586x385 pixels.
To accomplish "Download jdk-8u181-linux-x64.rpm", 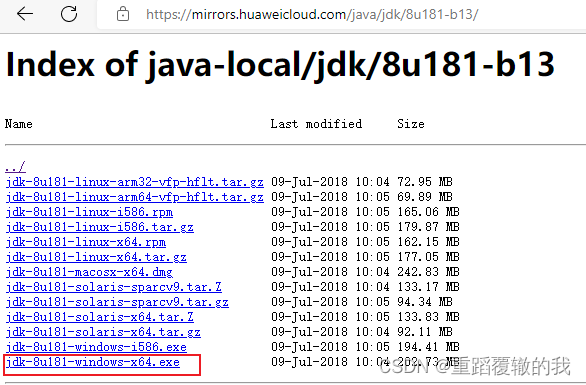I will click(86, 242).
